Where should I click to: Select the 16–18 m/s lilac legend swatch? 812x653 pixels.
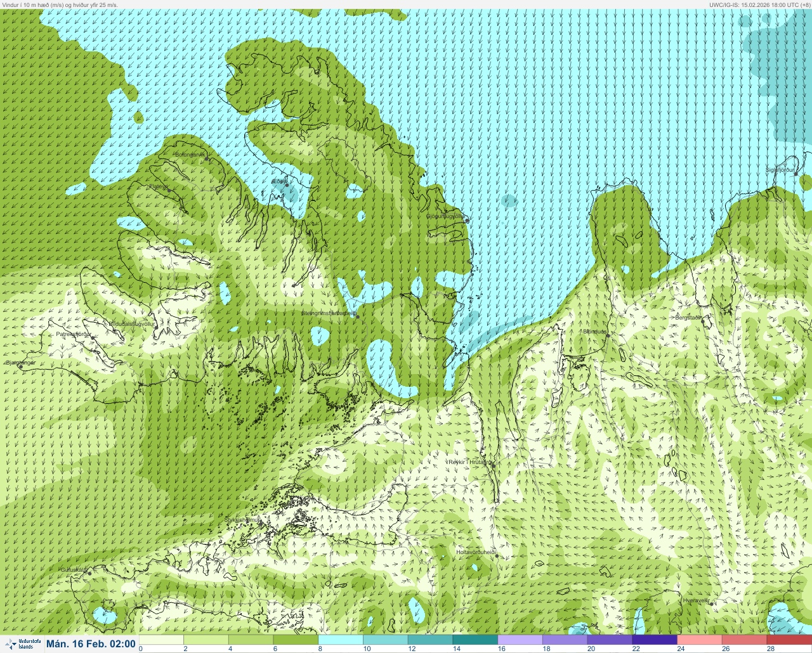[x=520, y=640]
